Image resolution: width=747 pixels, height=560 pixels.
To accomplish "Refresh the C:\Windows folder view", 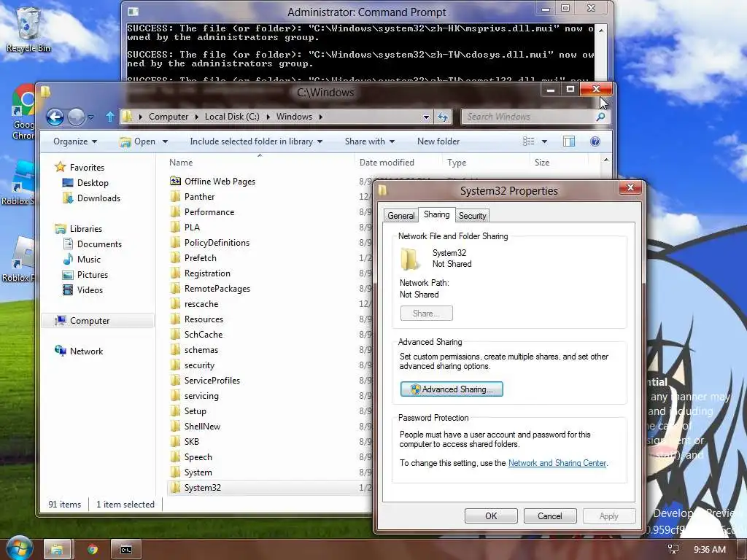I will pyautogui.click(x=443, y=117).
